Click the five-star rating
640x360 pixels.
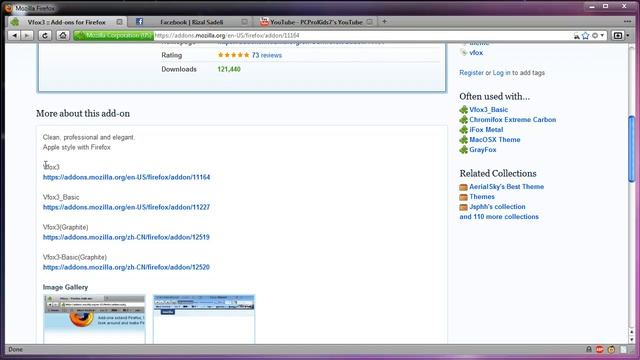233,55
